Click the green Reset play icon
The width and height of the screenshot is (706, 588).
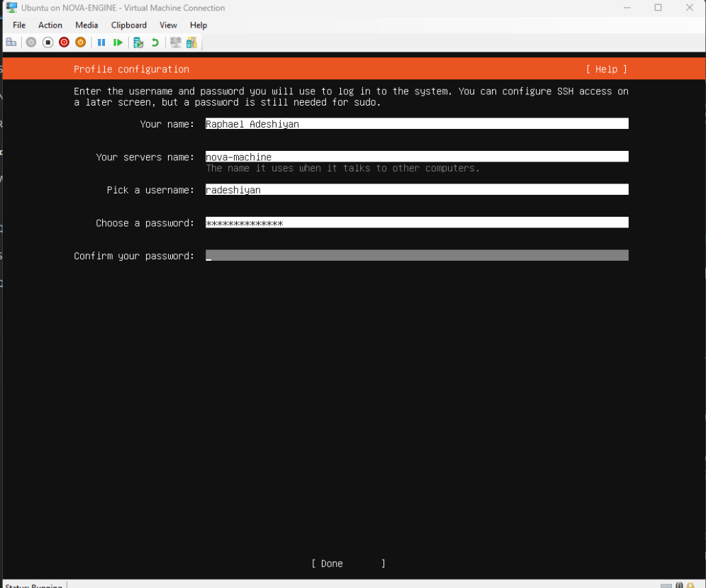click(118, 43)
